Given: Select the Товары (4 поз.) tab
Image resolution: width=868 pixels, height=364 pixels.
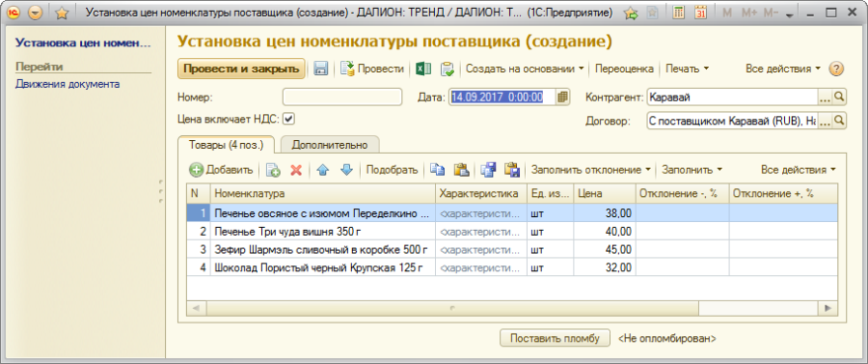Looking at the screenshot, I should tap(226, 145).
